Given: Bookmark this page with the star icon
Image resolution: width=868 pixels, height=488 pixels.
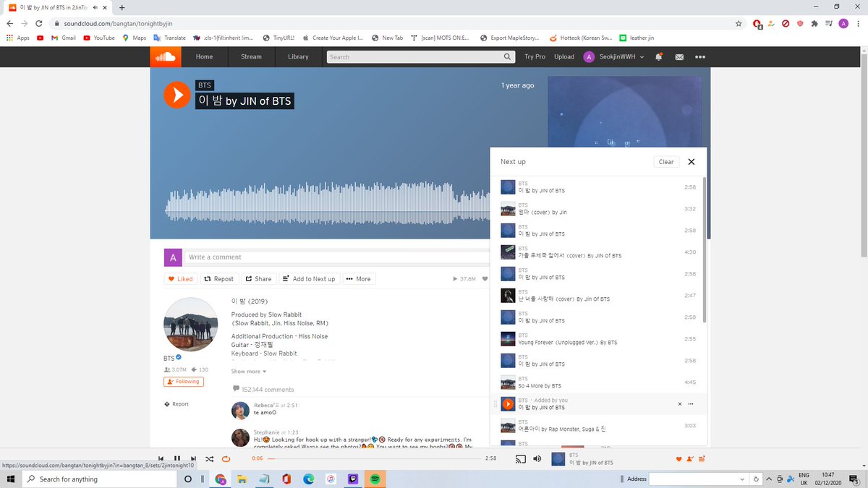Looking at the screenshot, I should click(x=739, y=23).
